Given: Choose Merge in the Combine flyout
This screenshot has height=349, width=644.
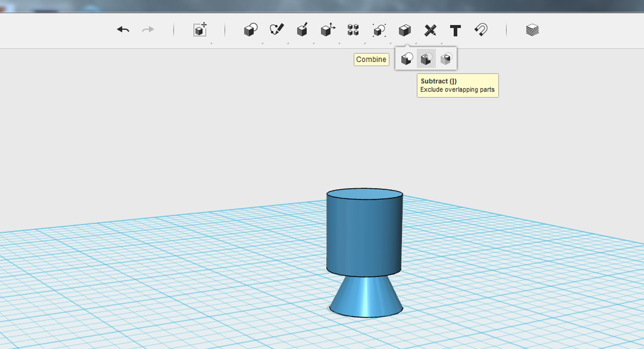Looking at the screenshot, I should [407, 59].
